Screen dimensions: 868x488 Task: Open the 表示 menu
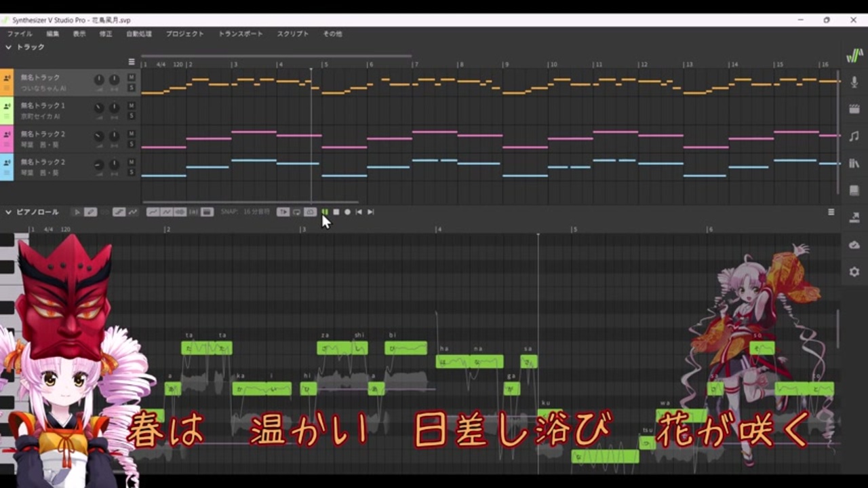(79, 34)
